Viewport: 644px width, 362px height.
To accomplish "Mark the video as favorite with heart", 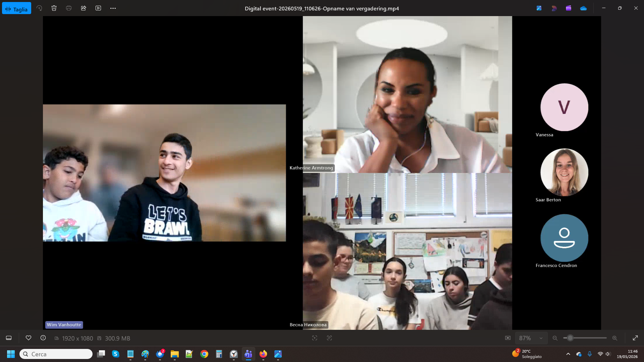I will pyautogui.click(x=29, y=338).
